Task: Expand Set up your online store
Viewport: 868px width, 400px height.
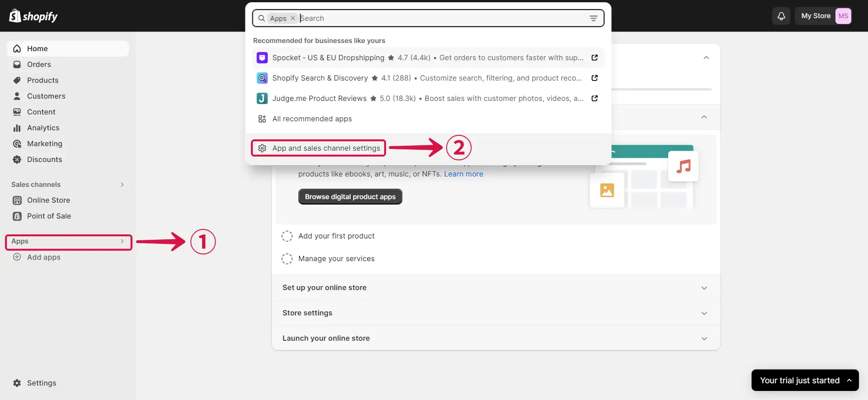Action: point(496,288)
